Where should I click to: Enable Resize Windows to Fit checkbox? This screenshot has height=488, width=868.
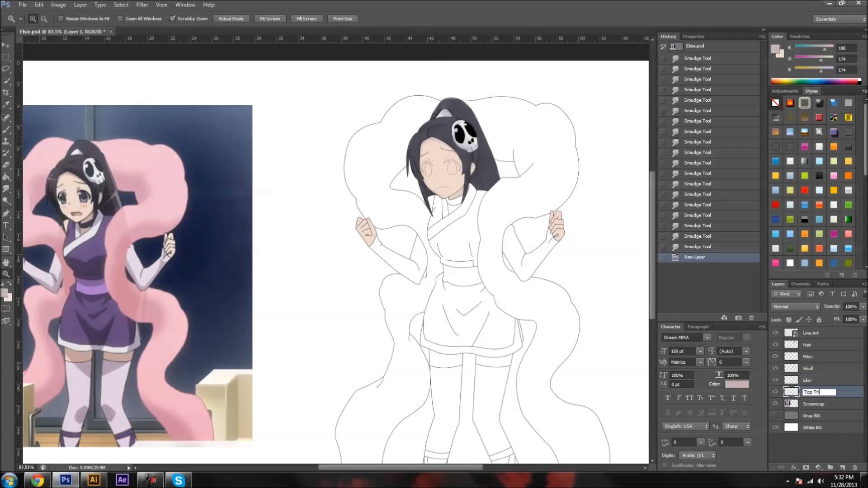point(61,19)
